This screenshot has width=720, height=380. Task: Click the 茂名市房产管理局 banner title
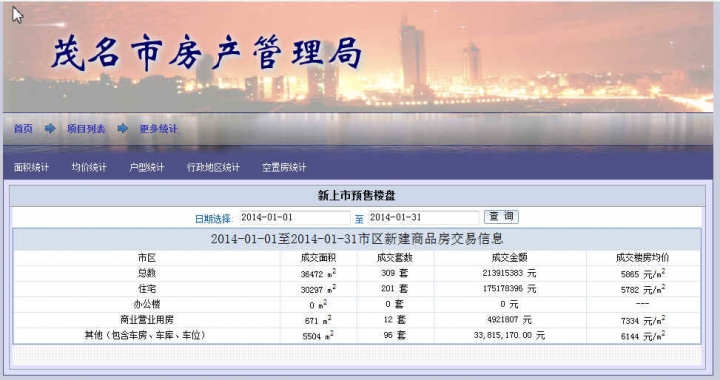coord(206,53)
